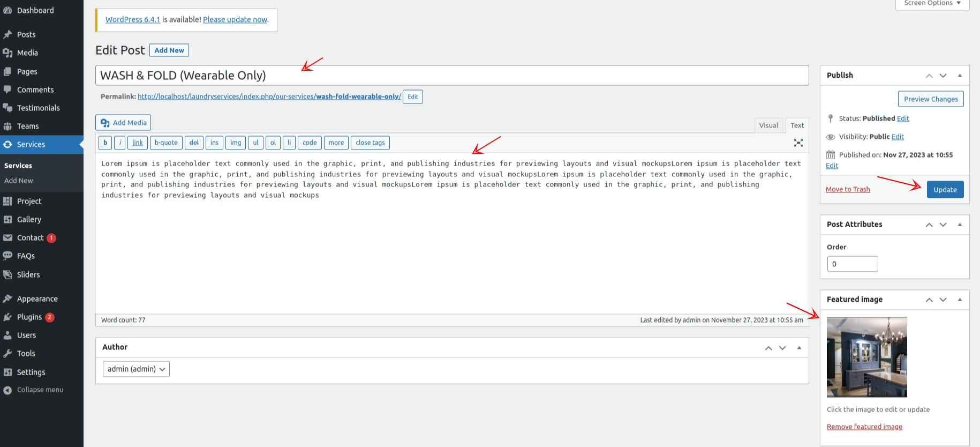Switch to the Visual editor tab
980x447 pixels.
pyautogui.click(x=768, y=125)
